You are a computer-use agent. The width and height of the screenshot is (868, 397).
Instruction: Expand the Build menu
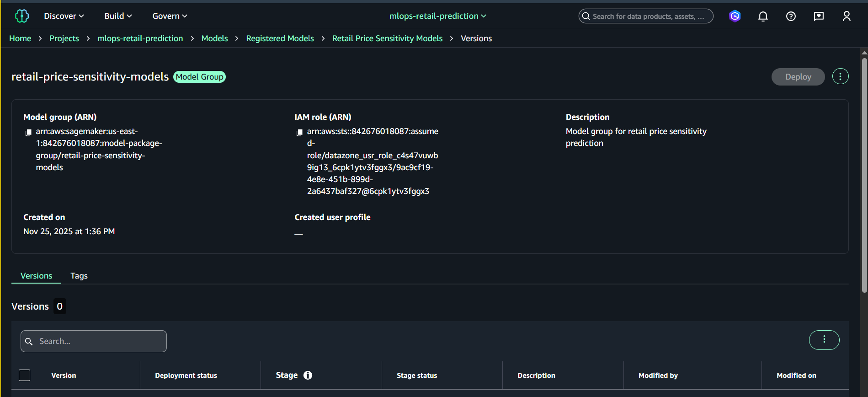118,16
